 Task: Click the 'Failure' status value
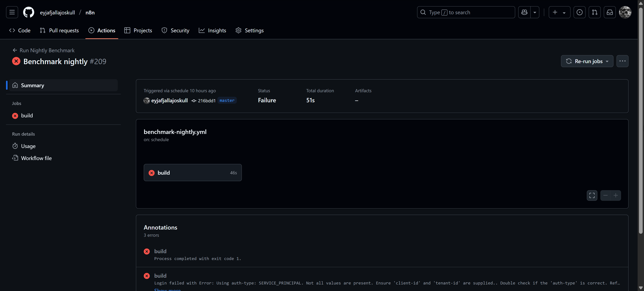pyautogui.click(x=267, y=100)
